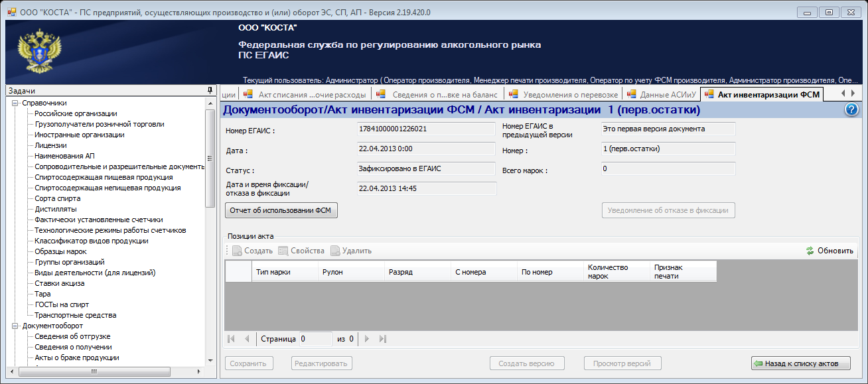Sort by С номера column header
Image resolution: width=868 pixels, height=384 pixels.
tap(484, 272)
